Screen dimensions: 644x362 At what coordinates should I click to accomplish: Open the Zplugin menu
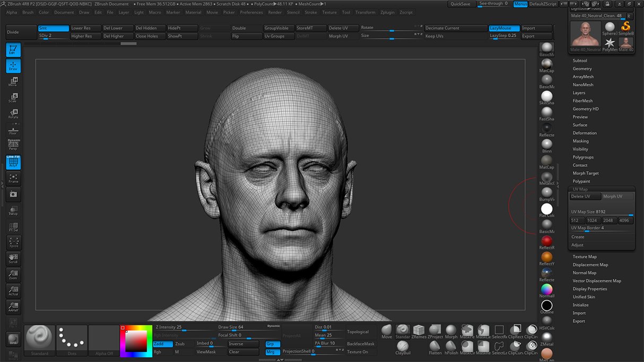pos(387,12)
